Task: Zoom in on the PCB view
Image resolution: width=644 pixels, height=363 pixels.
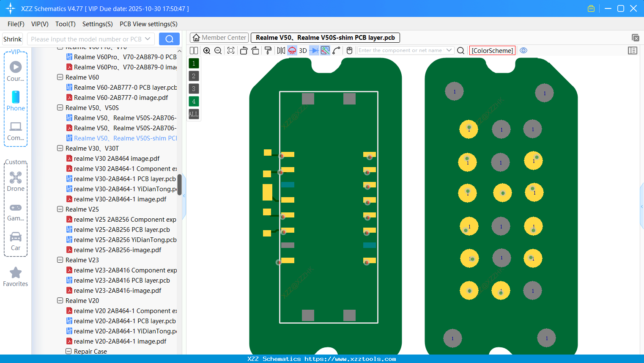Action: 207,51
